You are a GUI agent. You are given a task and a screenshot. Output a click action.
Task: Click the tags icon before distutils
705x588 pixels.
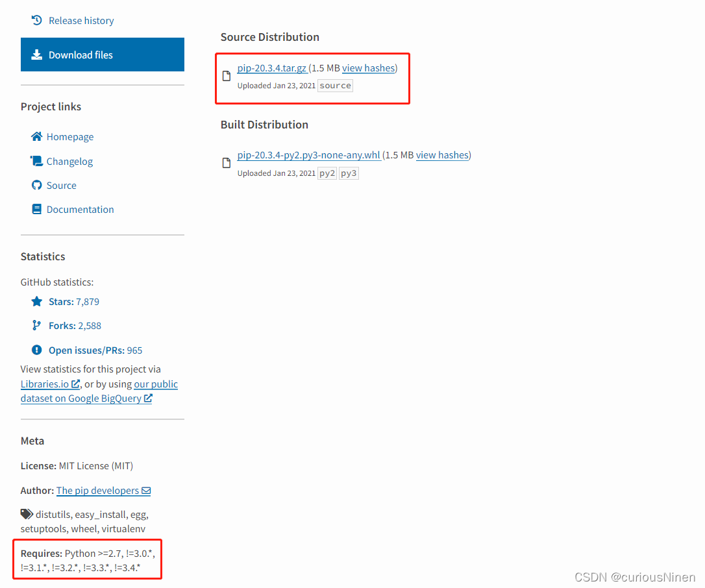(27, 514)
